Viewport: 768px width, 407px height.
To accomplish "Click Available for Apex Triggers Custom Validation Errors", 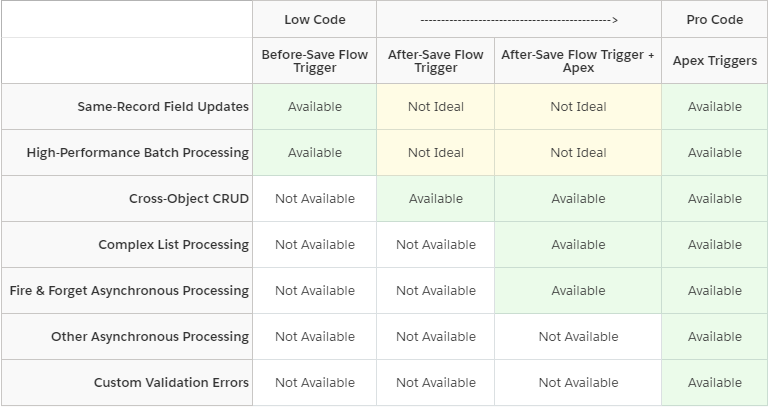I will point(714,383).
